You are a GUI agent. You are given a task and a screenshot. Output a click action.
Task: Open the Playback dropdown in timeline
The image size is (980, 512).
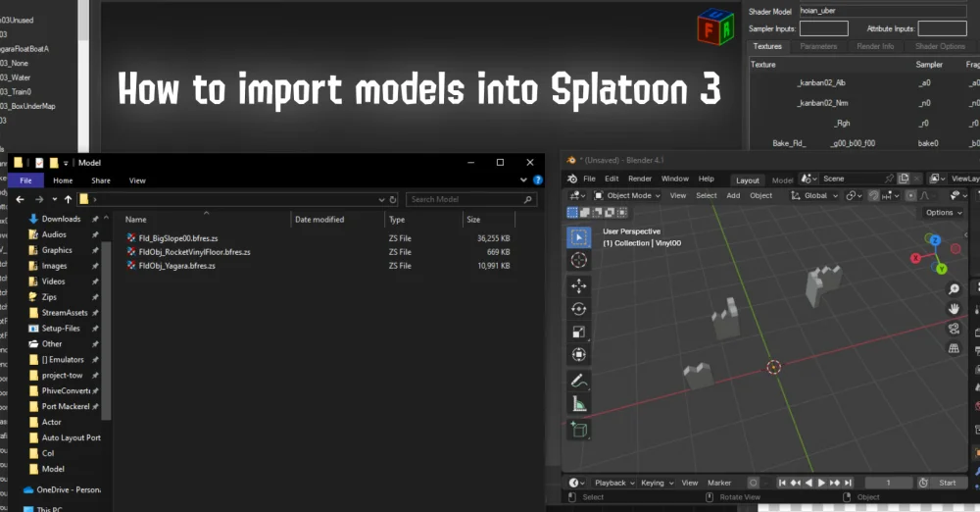(x=613, y=483)
